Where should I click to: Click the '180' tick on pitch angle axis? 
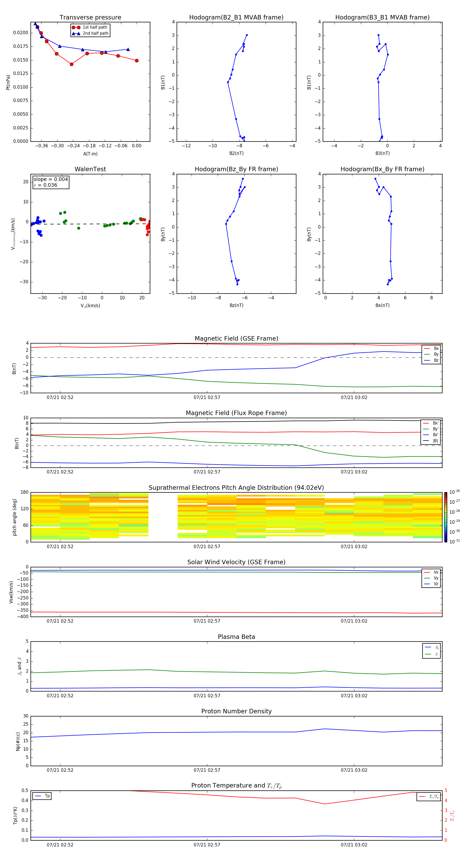point(25,492)
